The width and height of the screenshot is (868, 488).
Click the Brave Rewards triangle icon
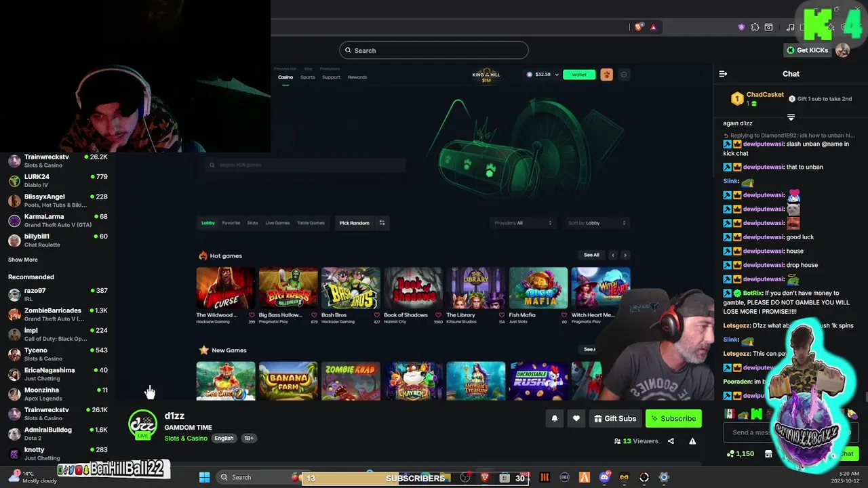[x=653, y=27]
